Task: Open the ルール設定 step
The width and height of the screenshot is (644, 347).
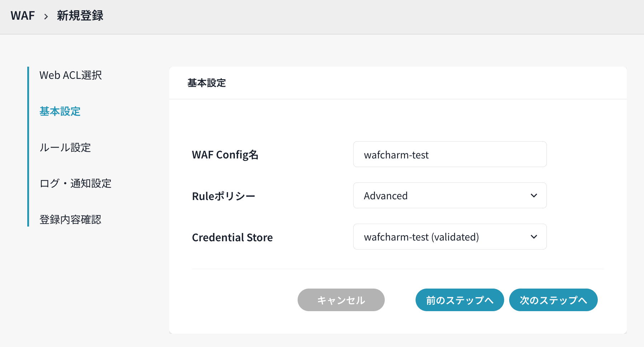Action: (x=65, y=147)
